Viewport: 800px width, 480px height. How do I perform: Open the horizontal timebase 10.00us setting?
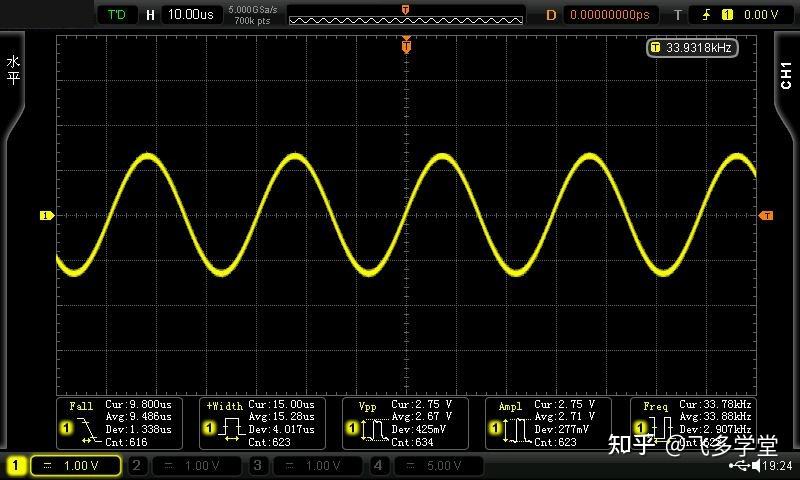(x=181, y=14)
